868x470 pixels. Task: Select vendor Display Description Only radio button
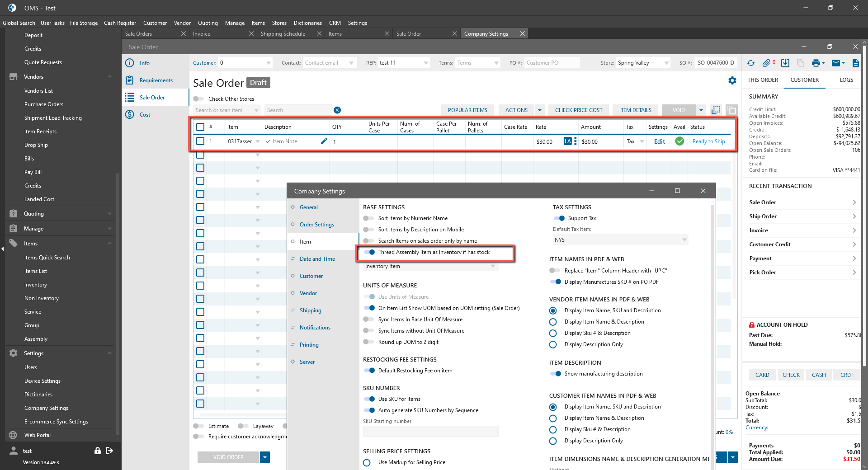click(553, 344)
